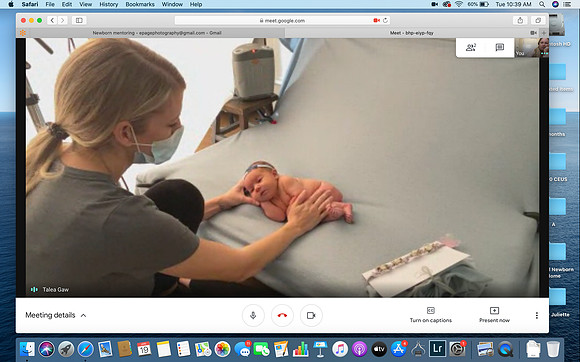The image size is (580, 362).
Task: Open Notes from the Dock
Action: (163, 349)
